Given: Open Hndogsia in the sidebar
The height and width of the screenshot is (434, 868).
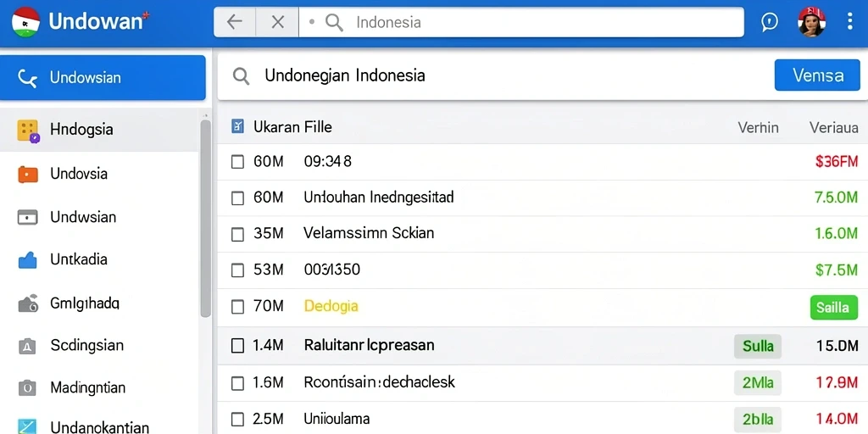Looking at the screenshot, I should (99, 130).
